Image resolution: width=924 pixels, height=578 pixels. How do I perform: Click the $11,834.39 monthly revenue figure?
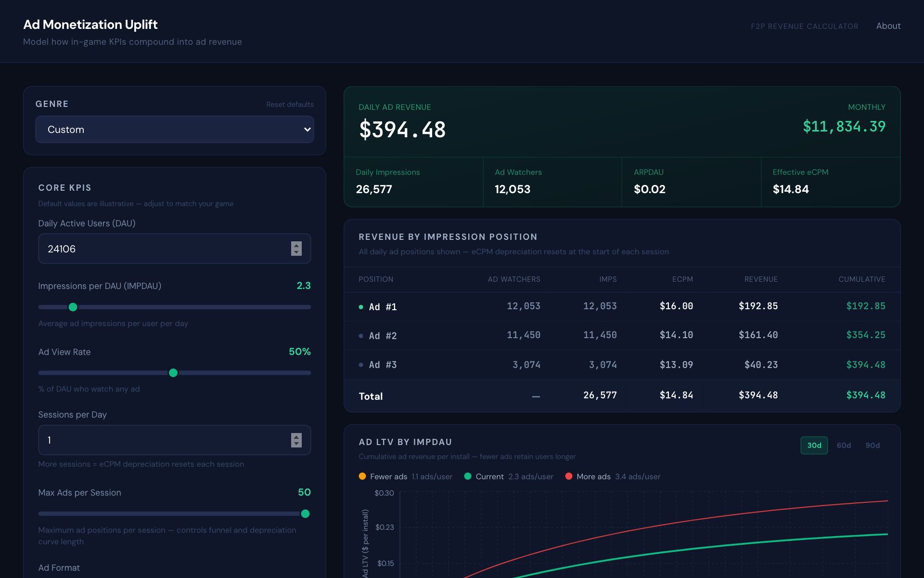point(844,126)
